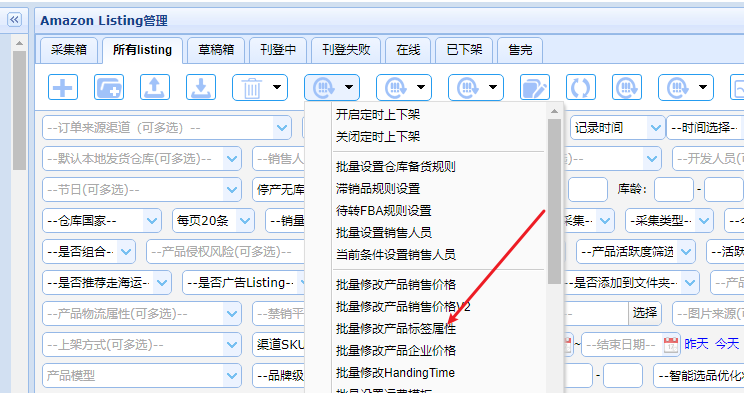Viewport: 744px width, 393px height.
Task: Click the first 库龄 input box
Action: click(x=674, y=190)
